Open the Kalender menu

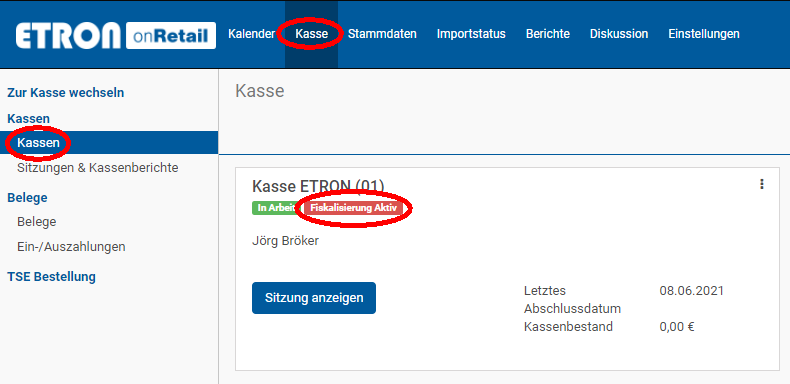pyautogui.click(x=251, y=34)
